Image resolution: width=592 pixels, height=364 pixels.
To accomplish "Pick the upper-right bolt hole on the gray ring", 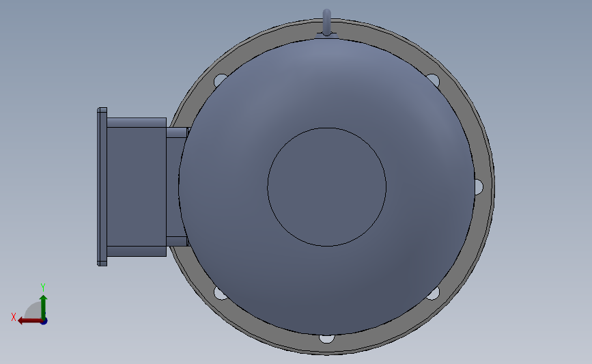I will coord(434,80).
